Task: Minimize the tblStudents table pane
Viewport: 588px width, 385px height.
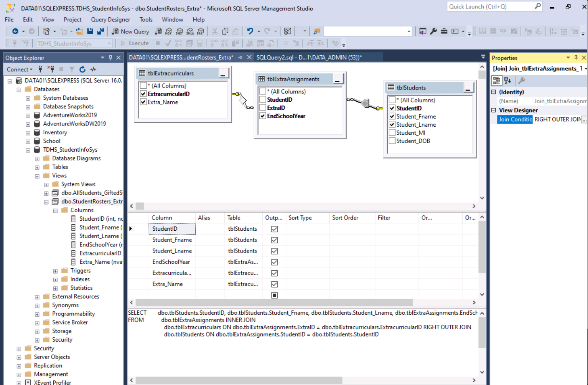Action: pyautogui.click(x=468, y=88)
